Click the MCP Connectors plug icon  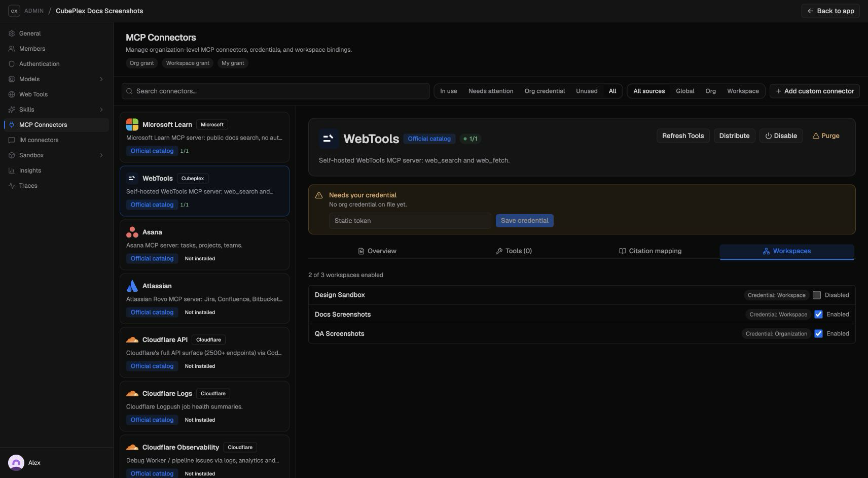[12, 125]
